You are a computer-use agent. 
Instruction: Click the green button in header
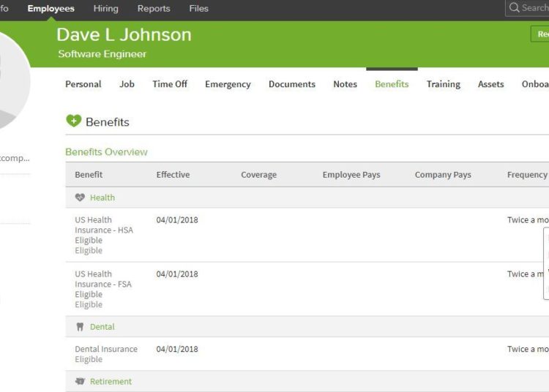click(540, 34)
